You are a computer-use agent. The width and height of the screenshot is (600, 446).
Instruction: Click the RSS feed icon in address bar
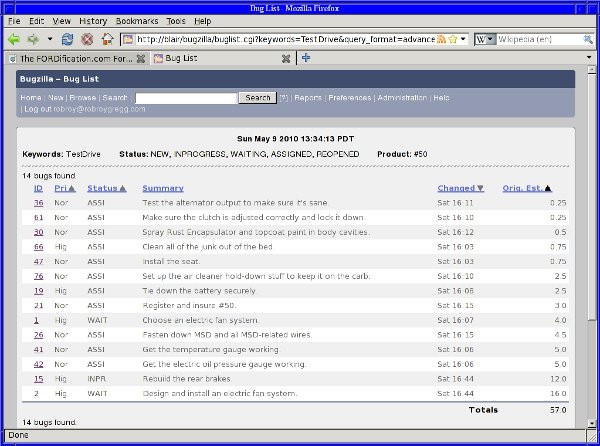(441, 39)
